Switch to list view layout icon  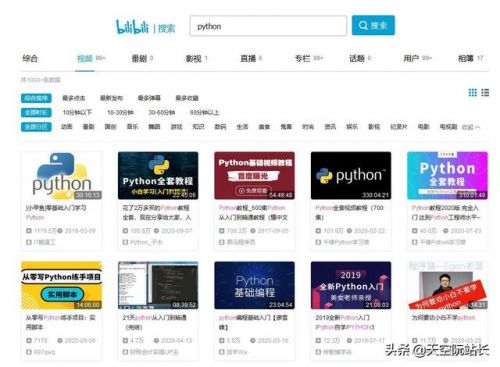(485, 92)
